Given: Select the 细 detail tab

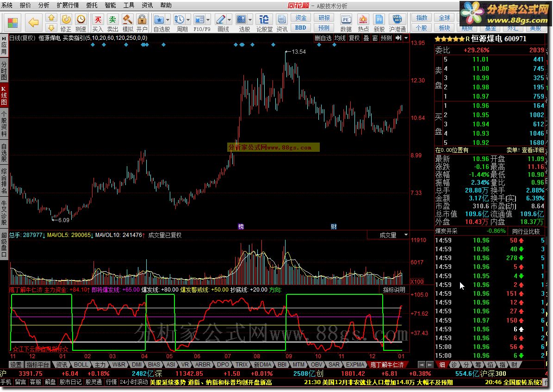Looking at the screenshot, I should pyautogui.click(x=442, y=365).
